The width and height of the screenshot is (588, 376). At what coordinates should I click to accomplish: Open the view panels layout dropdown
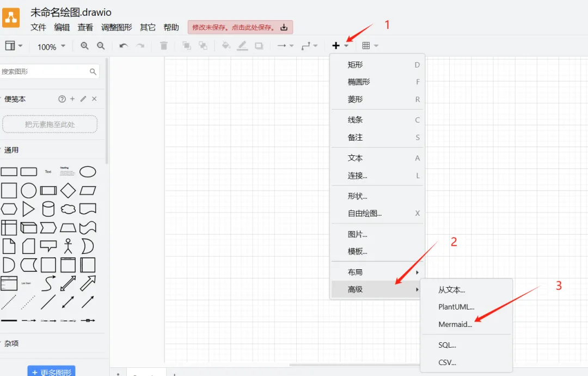tap(14, 46)
